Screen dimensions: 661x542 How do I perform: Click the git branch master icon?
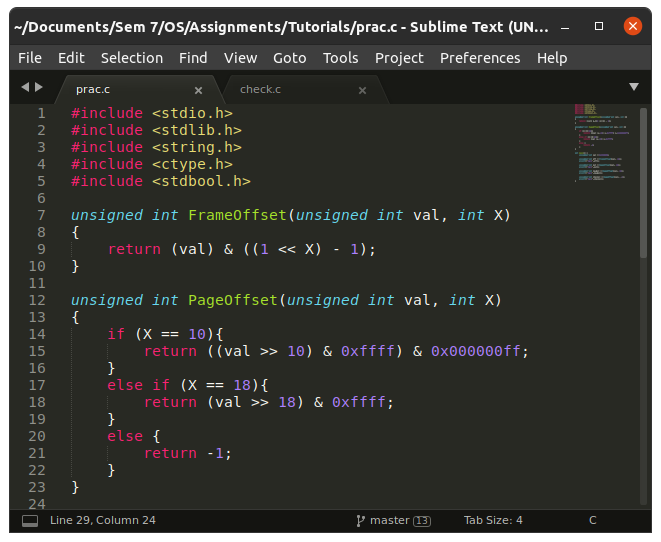[x=360, y=520]
